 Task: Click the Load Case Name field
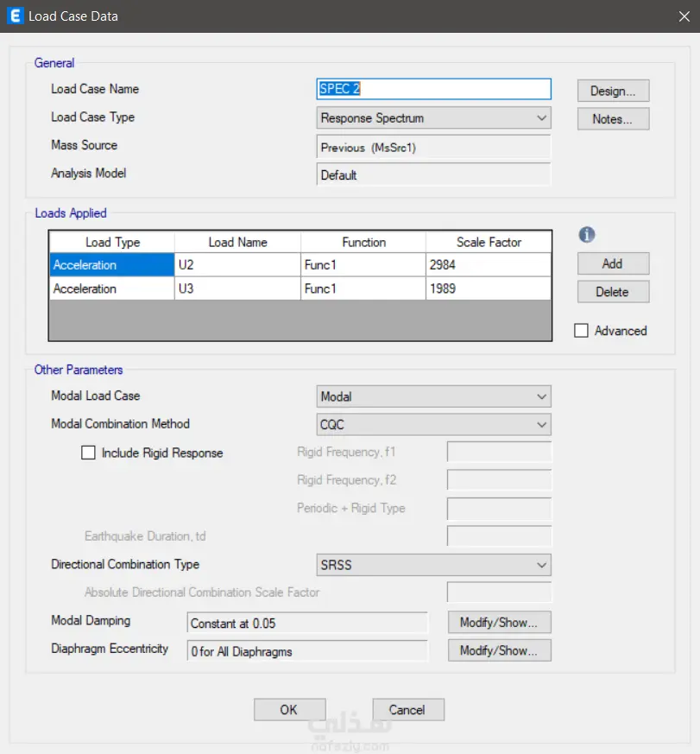tap(433, 89)
